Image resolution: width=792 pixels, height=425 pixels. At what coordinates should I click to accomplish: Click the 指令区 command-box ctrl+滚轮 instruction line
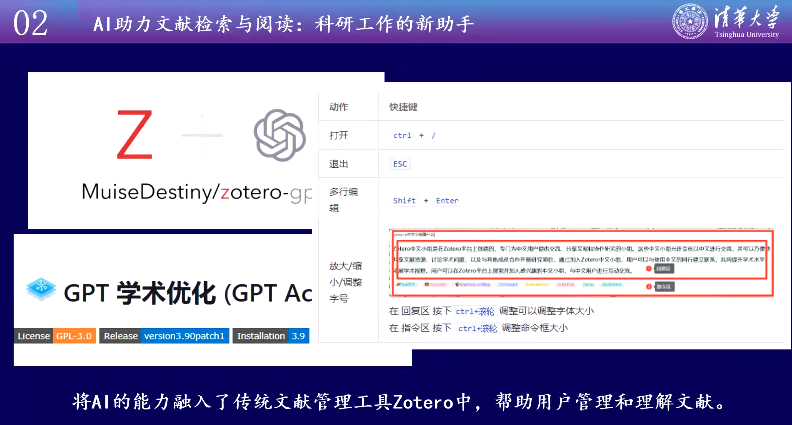pos(478,328)
